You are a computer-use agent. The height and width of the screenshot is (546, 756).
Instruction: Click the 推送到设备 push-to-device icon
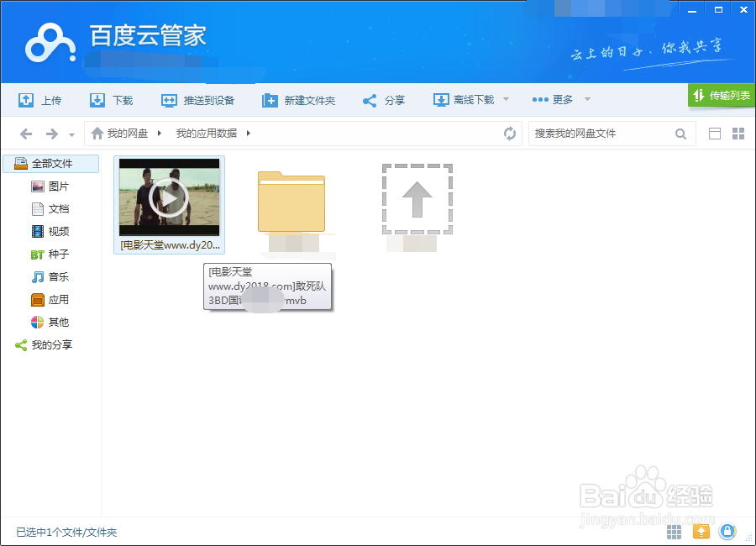click(x=167, y=99)
